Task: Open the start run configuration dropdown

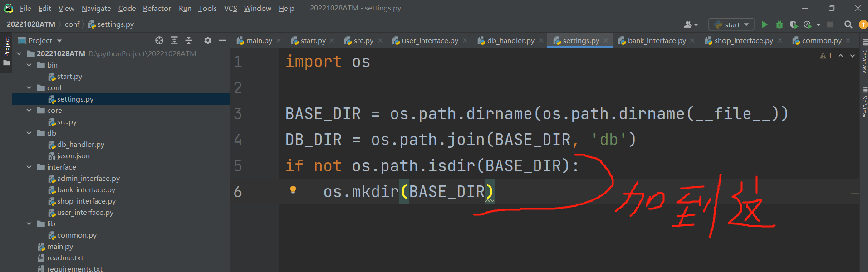Action: click(x=731, y=24)
